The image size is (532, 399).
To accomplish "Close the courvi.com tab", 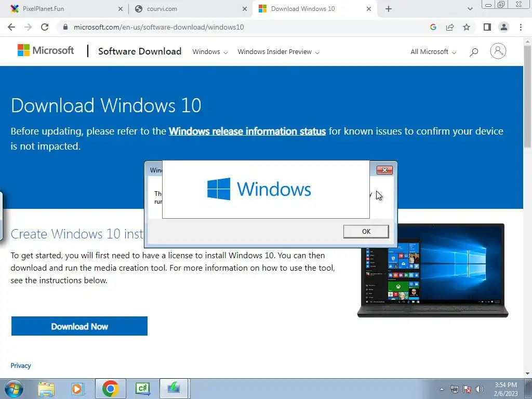I will [245, 9].
